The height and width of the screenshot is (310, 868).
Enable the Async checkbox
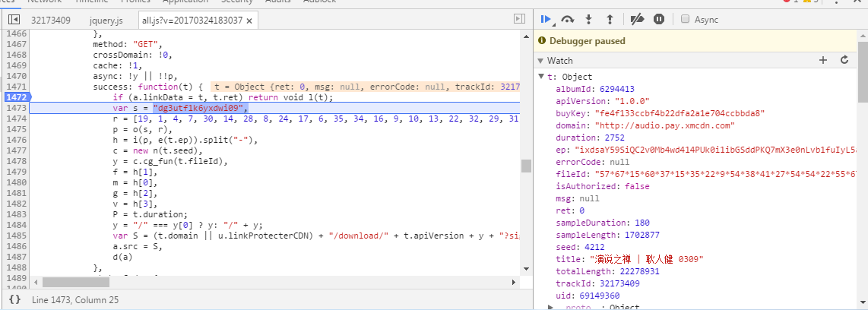(x=685, y=20)
